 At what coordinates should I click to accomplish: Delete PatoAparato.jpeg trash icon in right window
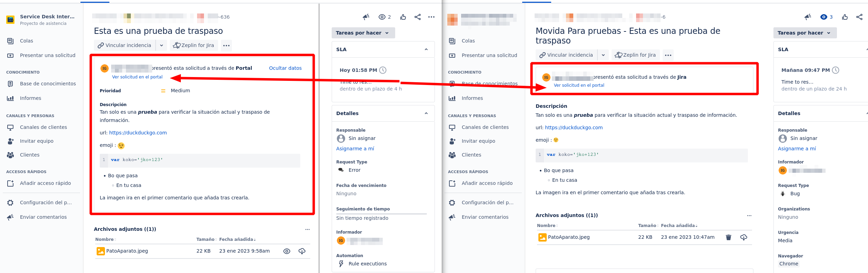pos(729,237)
